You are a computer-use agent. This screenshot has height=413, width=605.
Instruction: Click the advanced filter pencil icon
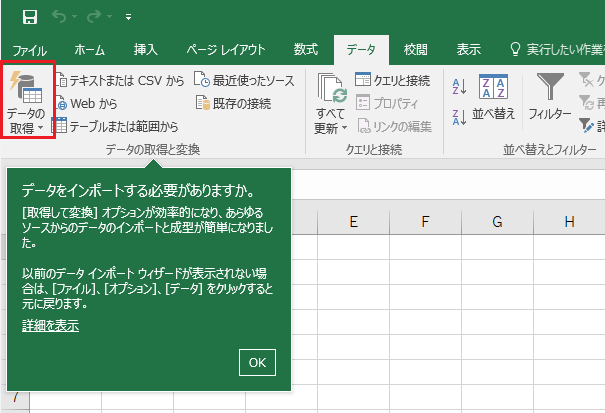(586, 125)
